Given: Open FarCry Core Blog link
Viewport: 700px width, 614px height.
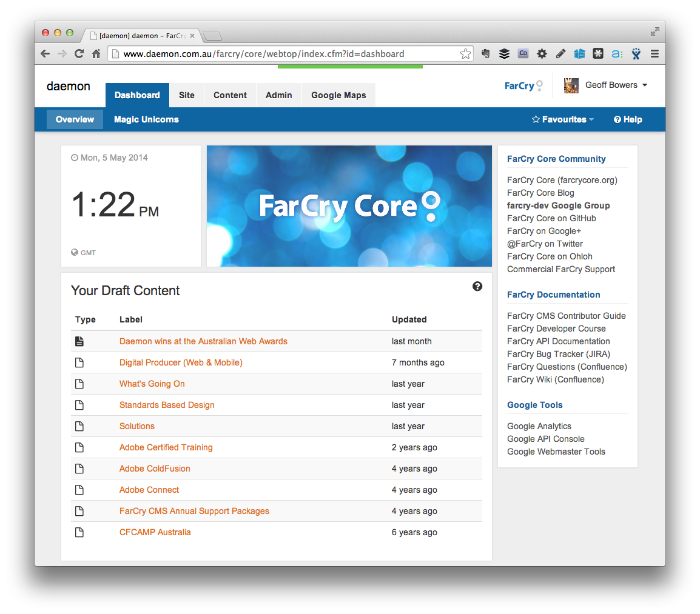Looking at the screenshot, I should 540,193.
